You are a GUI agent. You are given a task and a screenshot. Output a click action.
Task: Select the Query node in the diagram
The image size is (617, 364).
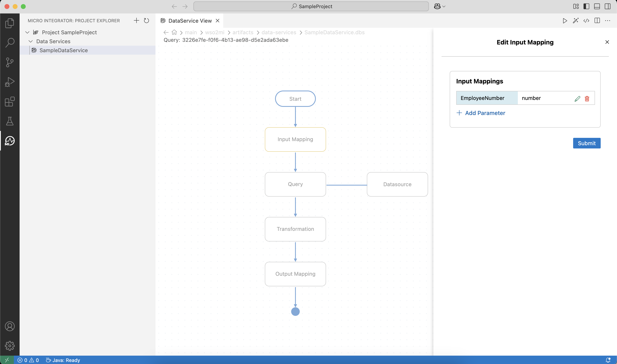(295, 184)
